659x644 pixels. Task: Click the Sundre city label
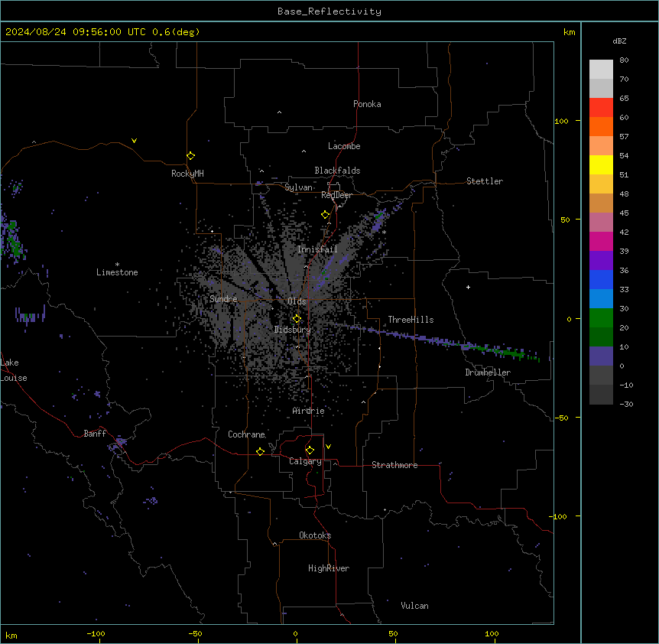pos(223,299)
